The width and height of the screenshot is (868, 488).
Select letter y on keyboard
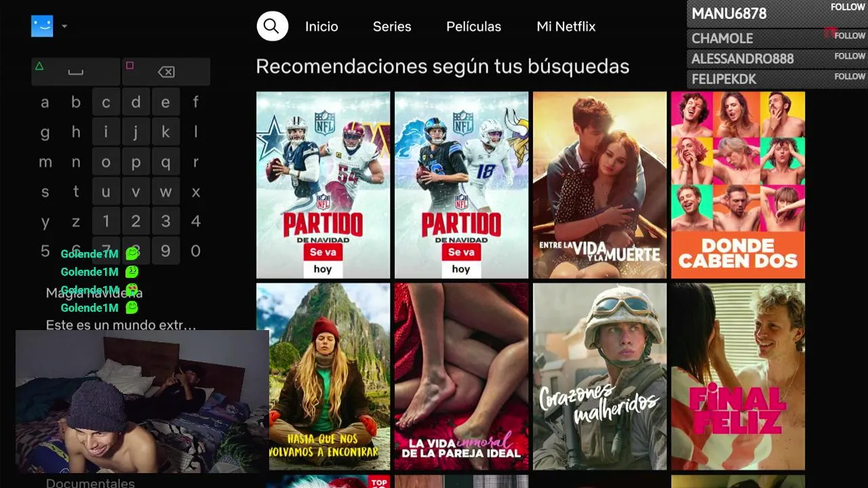45,221
